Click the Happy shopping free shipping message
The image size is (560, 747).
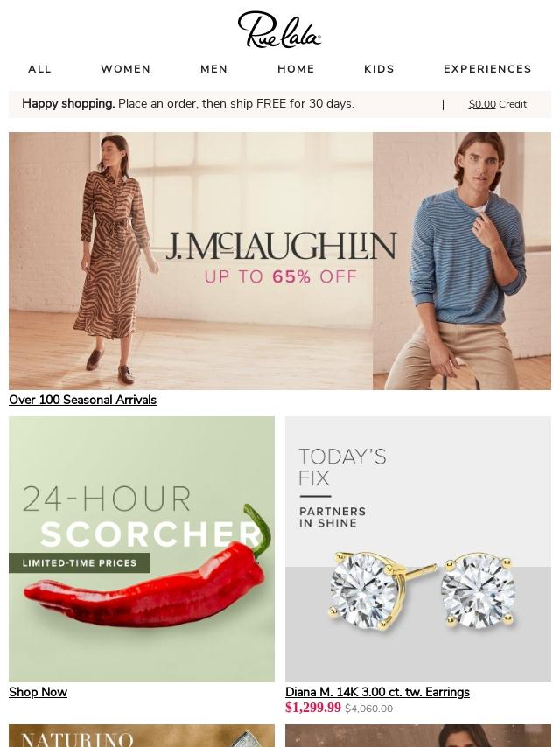[188, 104]
